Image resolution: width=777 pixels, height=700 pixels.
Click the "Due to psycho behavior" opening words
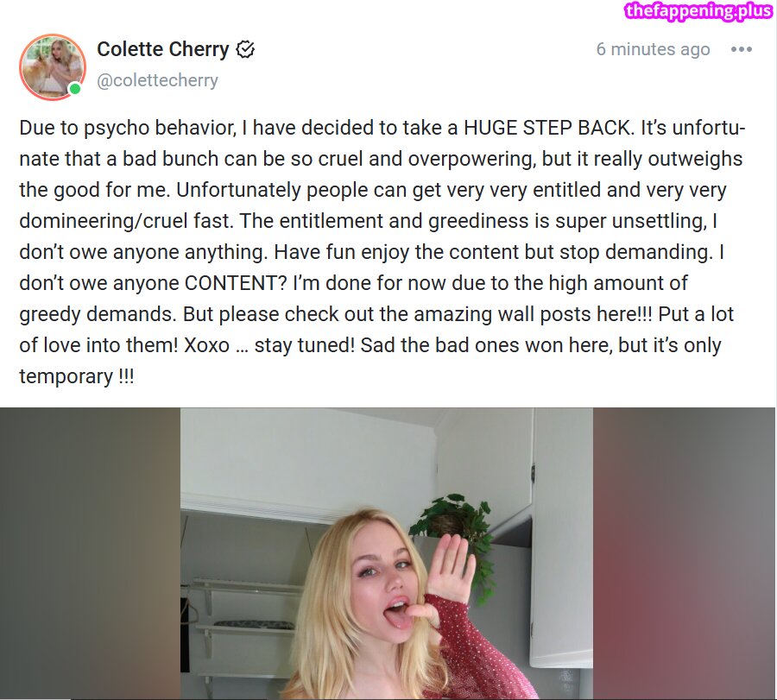128,129
